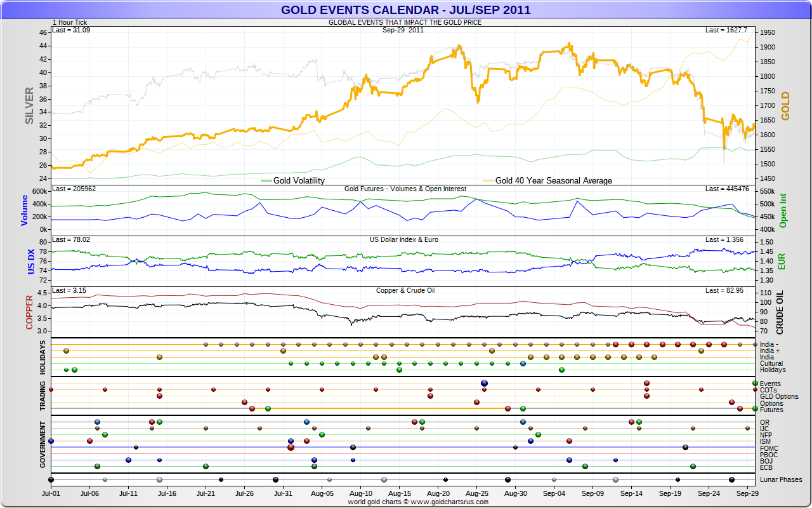Click the gold value 'Last = 1627.7'
This screenshot has height=508, width=812.
[726, 30]
